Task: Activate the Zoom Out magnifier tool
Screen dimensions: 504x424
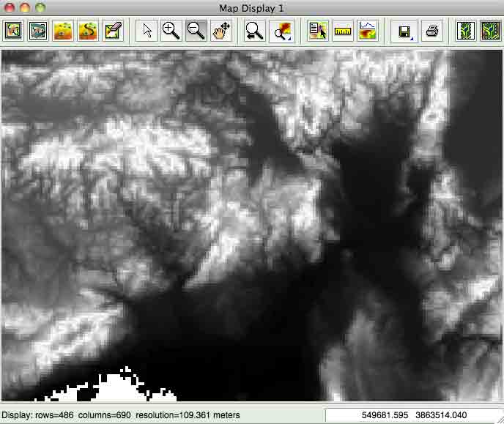Action: [196, 31]
